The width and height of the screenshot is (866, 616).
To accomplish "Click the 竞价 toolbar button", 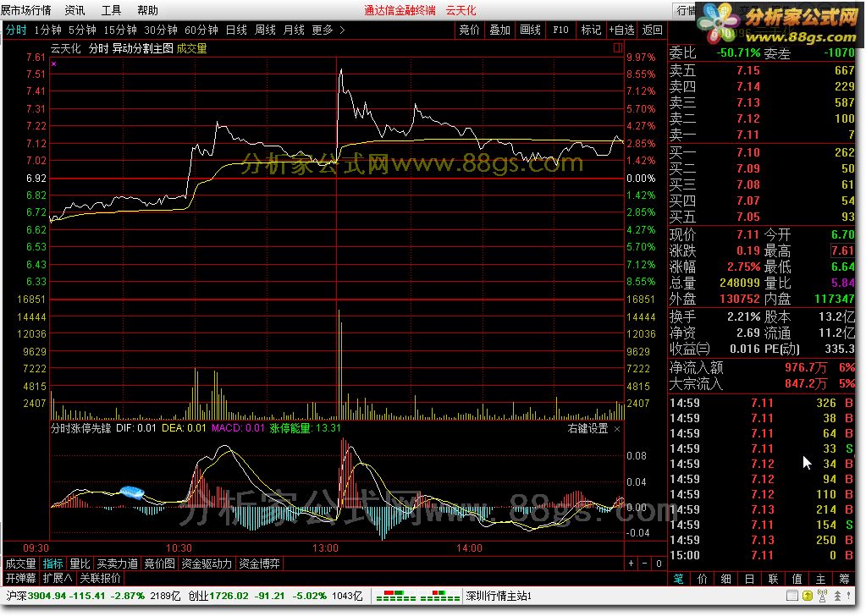I will tap(470, 30).
